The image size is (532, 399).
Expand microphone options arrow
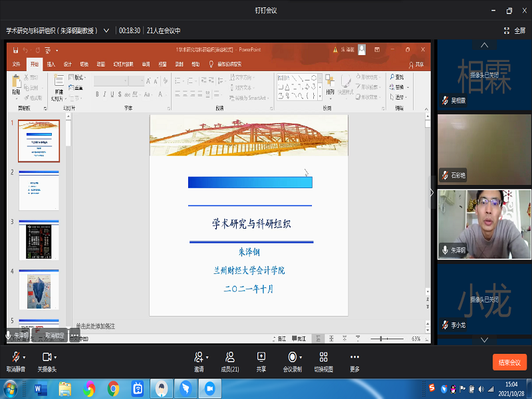pyautogui.click(x=23, y=356)
